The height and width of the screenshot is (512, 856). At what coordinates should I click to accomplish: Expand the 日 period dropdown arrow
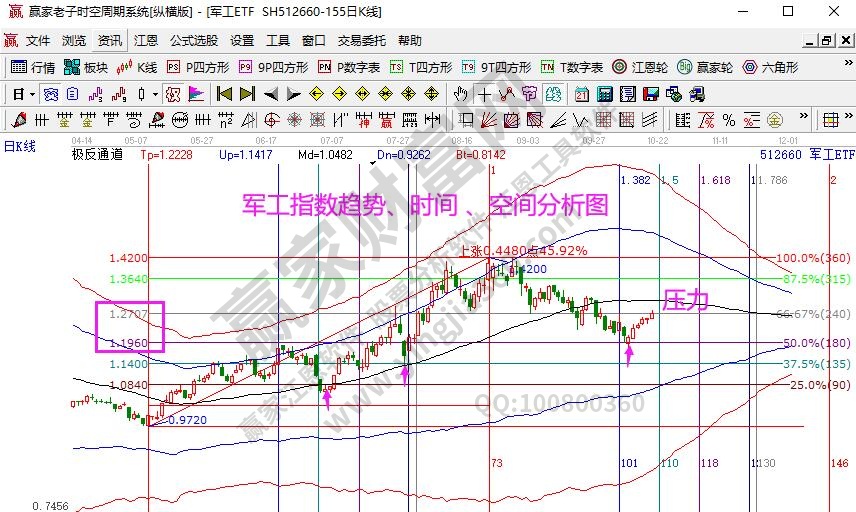click(32, 94)
